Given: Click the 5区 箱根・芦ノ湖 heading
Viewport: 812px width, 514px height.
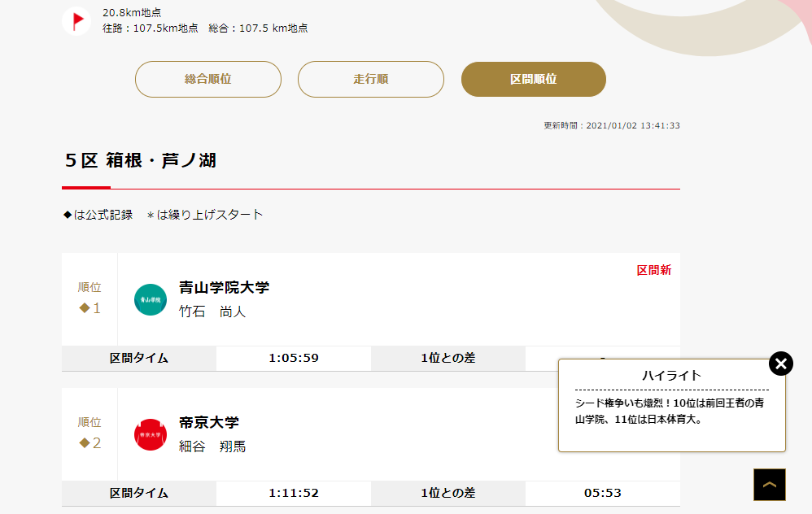Looking at the screenshot, I should [141, 160].
